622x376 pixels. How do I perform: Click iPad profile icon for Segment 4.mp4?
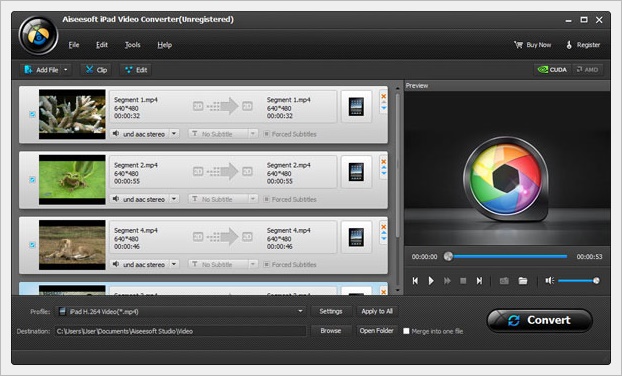click(x=356, y=237)
